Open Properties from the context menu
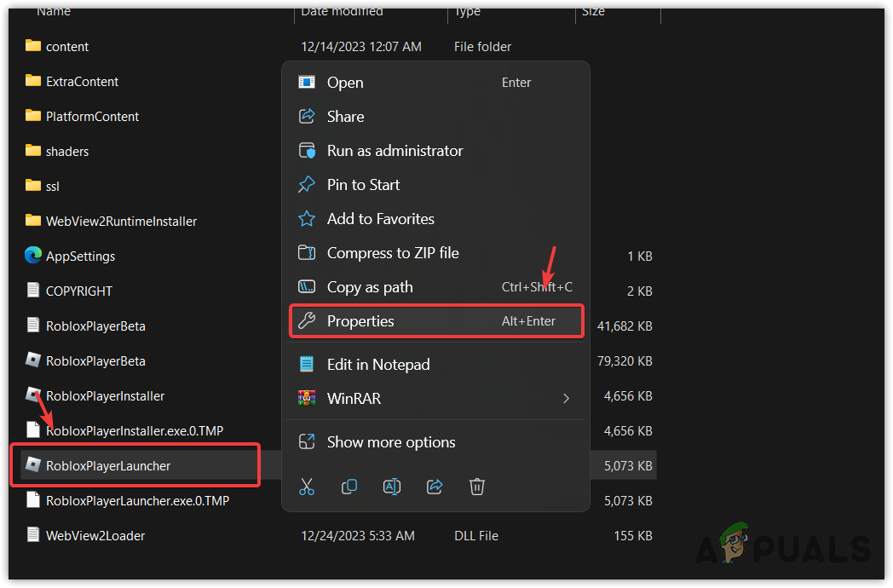This screenshot has width=893, height=588. 435,321
